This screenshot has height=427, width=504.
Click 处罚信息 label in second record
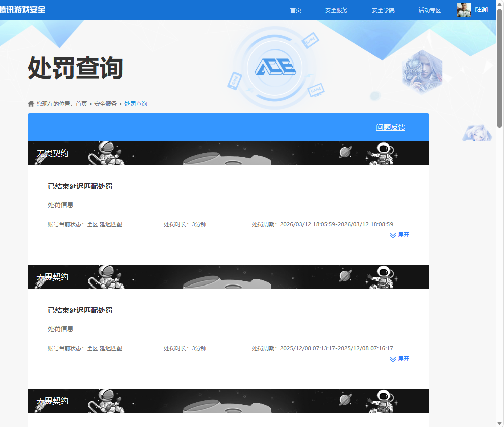pyautogui.click(x=60, y=329)
